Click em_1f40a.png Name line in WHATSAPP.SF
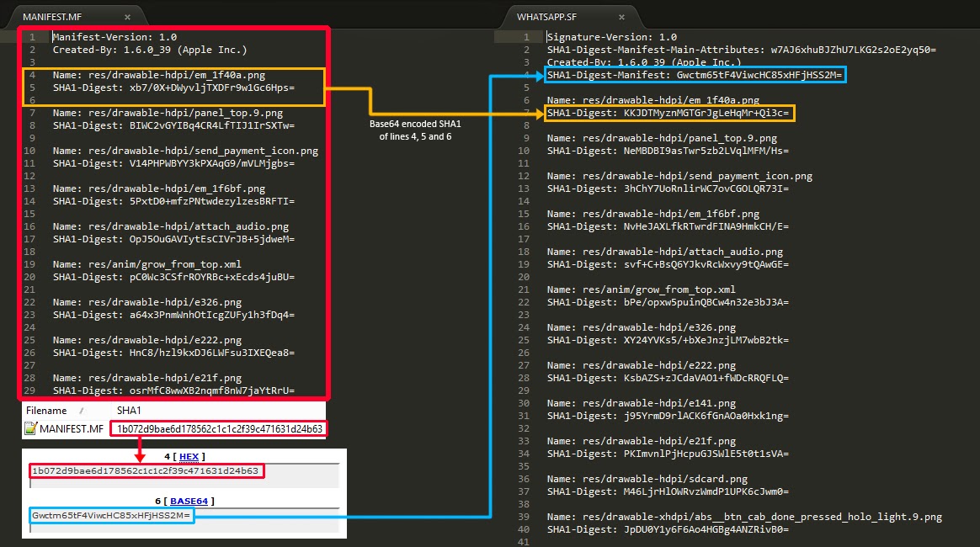 pos(653,100)
